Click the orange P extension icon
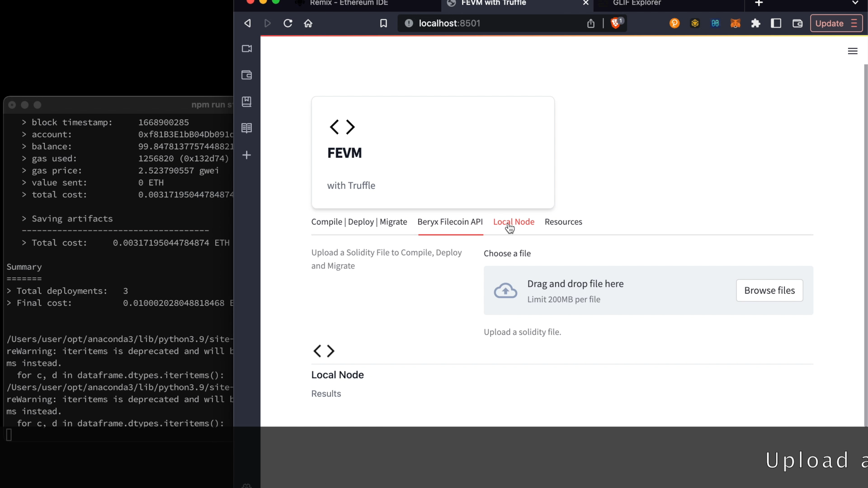 tap(675, 23)
